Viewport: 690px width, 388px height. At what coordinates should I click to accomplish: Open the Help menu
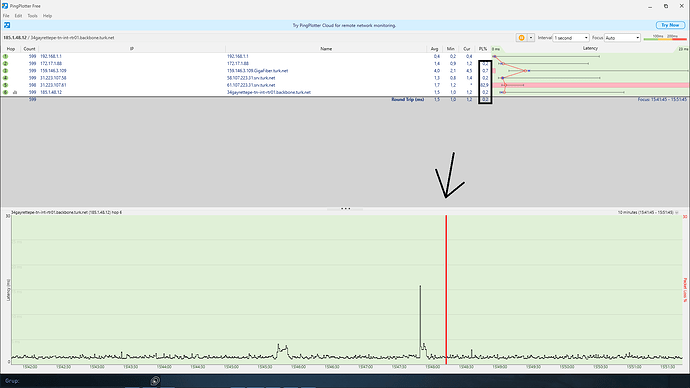[x=47, y=16]
